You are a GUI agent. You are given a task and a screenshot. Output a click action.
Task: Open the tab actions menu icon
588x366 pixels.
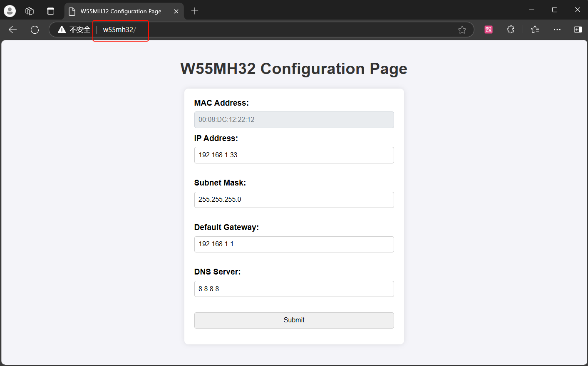tap(50, 11)
